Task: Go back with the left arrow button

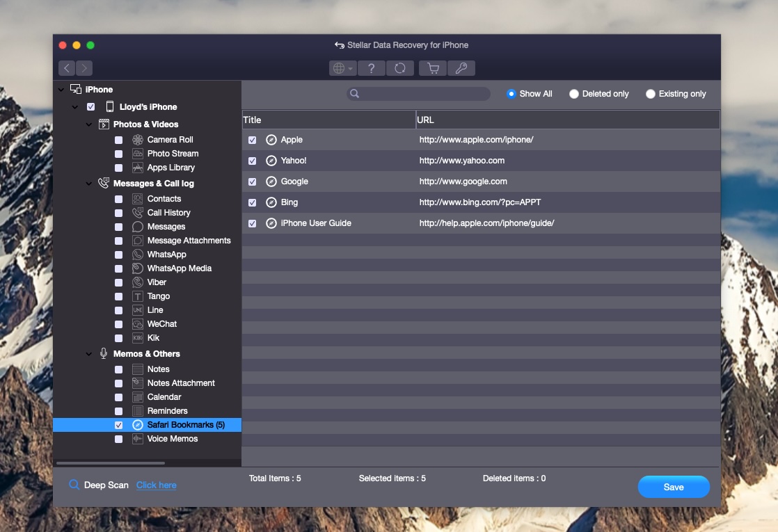Action: point(67,68)
